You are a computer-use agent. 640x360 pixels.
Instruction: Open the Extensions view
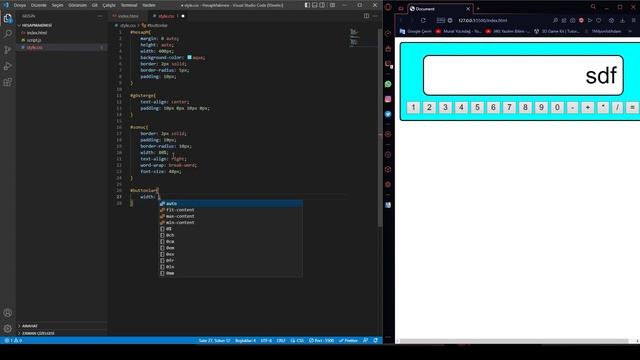[8, 82]
